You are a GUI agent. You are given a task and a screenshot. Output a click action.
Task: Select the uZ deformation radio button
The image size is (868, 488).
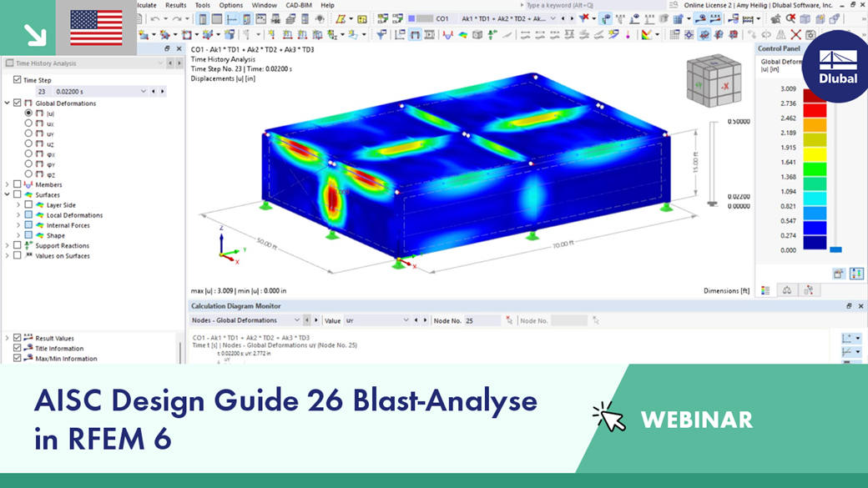coord(28,143)
